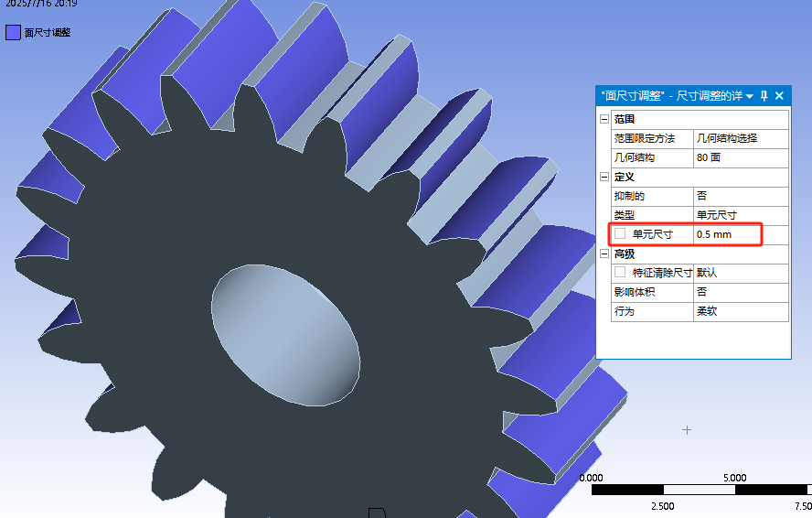Select the 几何结构 80 面 value cell
Screen dimensions: 812x518
(x=740, y=158)
